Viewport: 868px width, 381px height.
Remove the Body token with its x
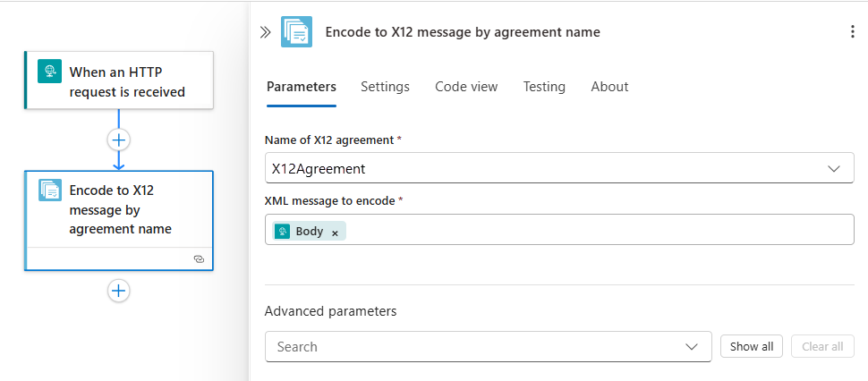(x=335, y=232)
